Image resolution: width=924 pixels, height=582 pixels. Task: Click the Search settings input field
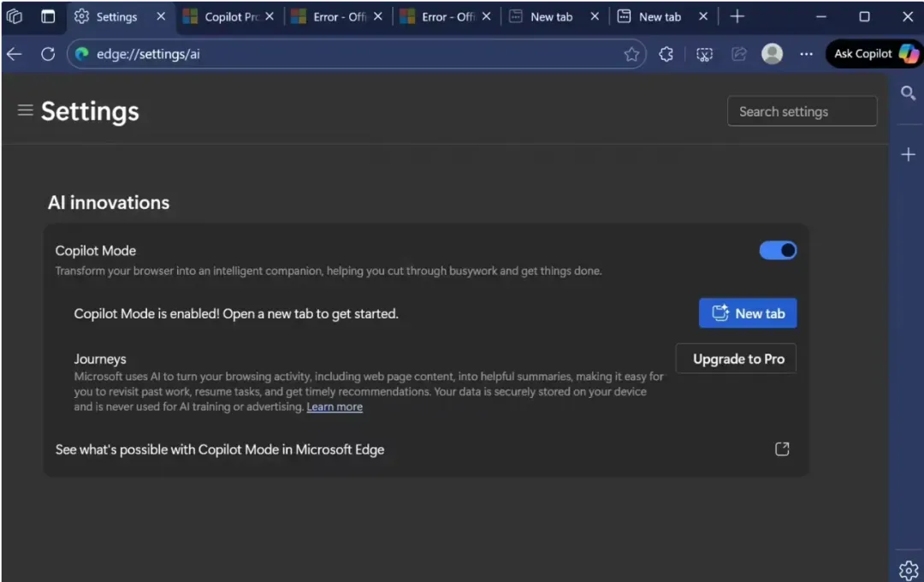(x=802, y=111)
